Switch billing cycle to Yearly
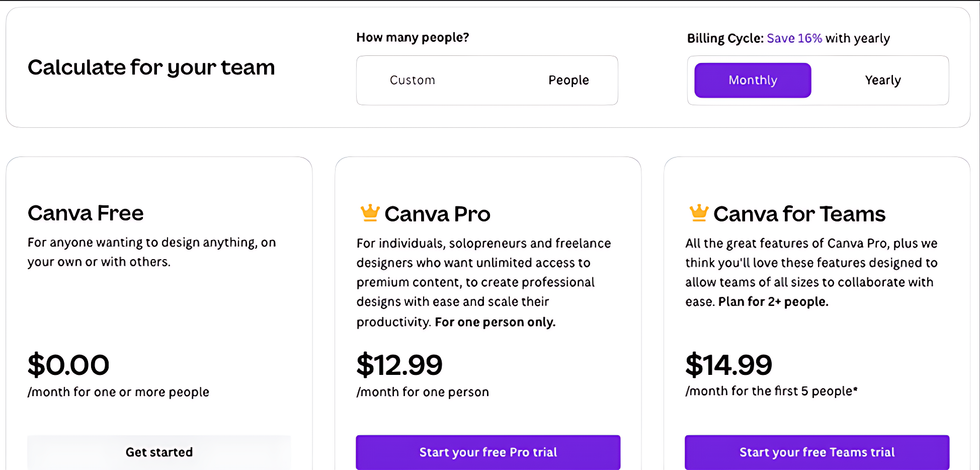980x470 pixels. 883,80
